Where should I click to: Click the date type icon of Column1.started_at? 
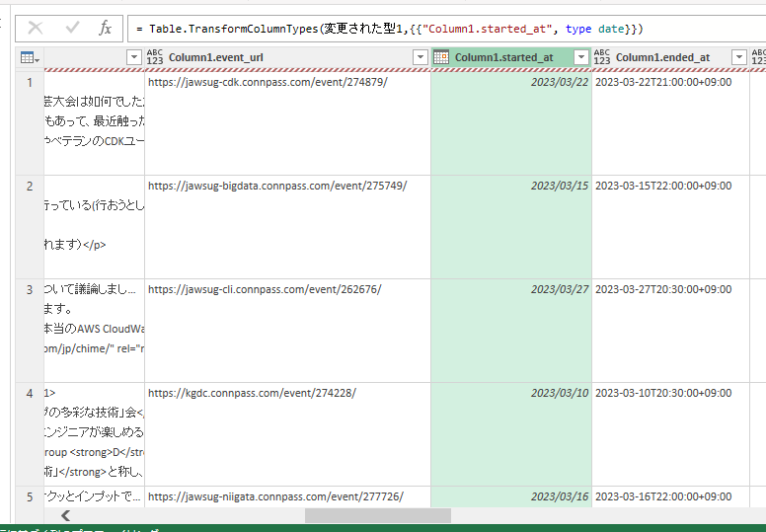[x=441, y=57]
